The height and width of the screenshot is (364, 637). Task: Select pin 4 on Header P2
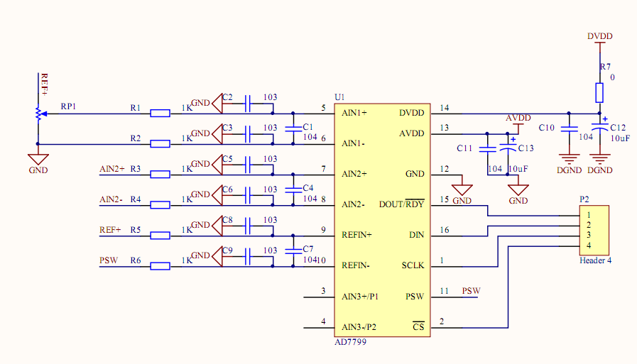[589, 245]
